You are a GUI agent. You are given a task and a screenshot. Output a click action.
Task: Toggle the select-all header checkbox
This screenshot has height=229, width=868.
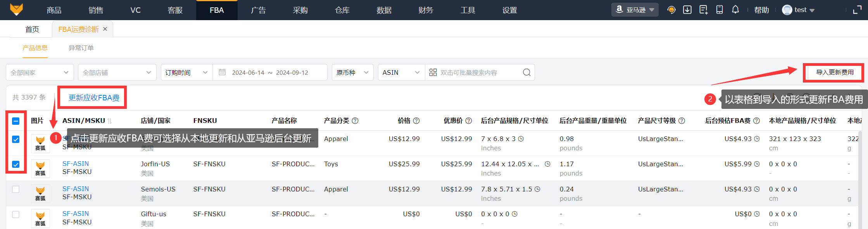16,121
